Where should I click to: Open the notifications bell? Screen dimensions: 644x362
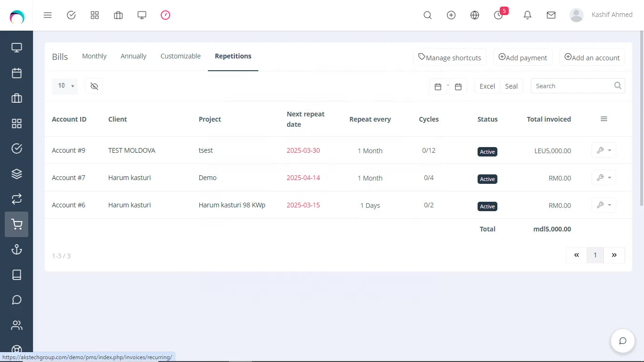pos(528,15)
